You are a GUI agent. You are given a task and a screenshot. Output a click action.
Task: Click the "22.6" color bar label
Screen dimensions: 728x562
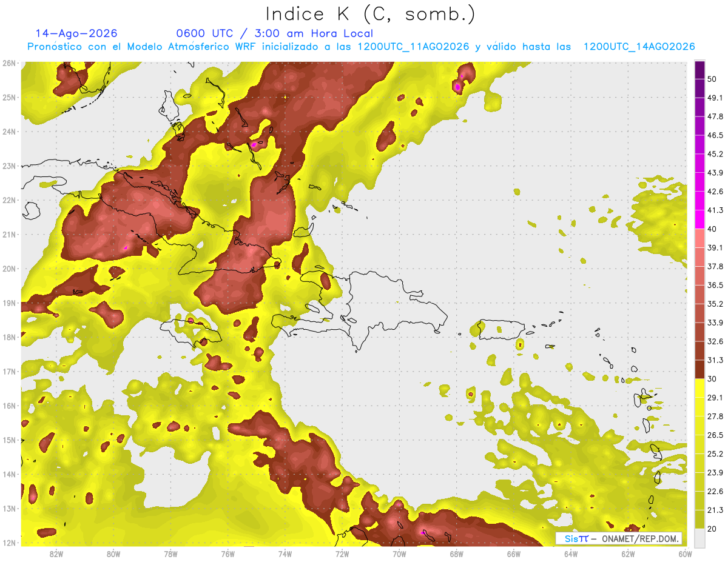[x=715, y=492]
